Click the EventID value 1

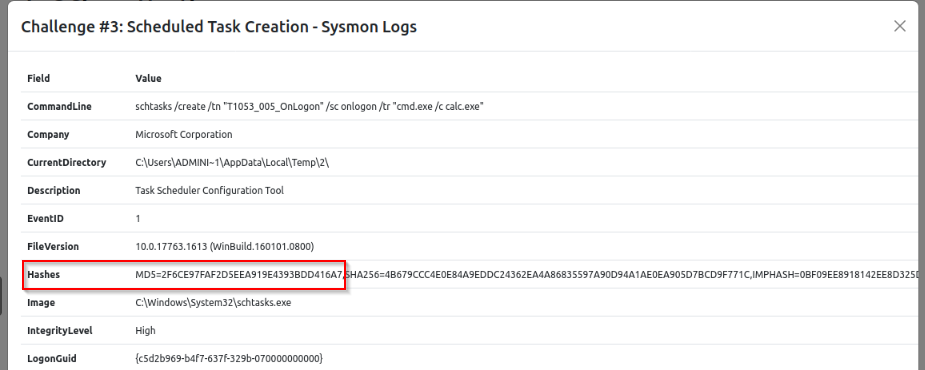pyautogui.click(x=138, y=218)
